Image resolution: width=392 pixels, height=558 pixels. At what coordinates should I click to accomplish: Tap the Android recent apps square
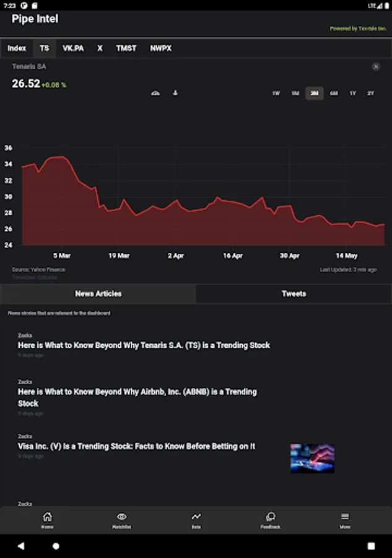371,546
